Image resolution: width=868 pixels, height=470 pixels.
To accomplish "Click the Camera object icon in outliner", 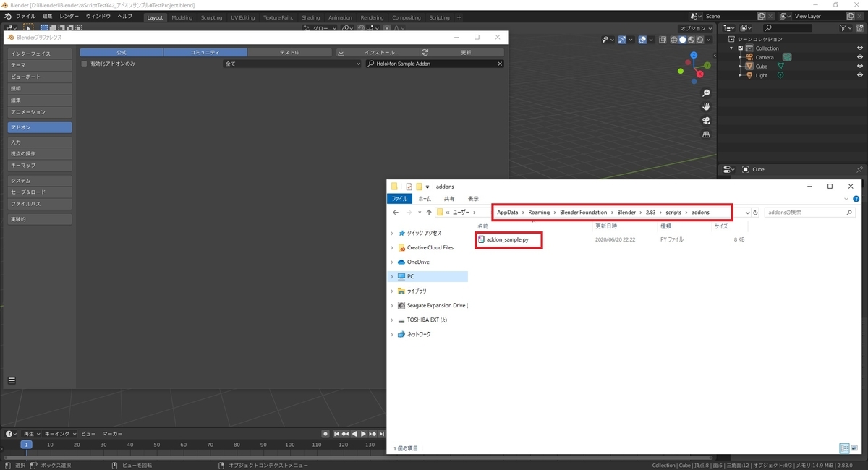I will (x=749, y=57).
